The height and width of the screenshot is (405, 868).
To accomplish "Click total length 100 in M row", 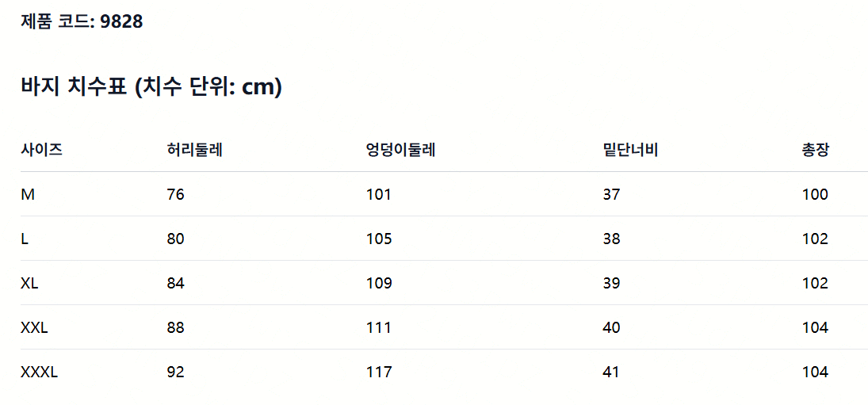I will pos(815,195).
